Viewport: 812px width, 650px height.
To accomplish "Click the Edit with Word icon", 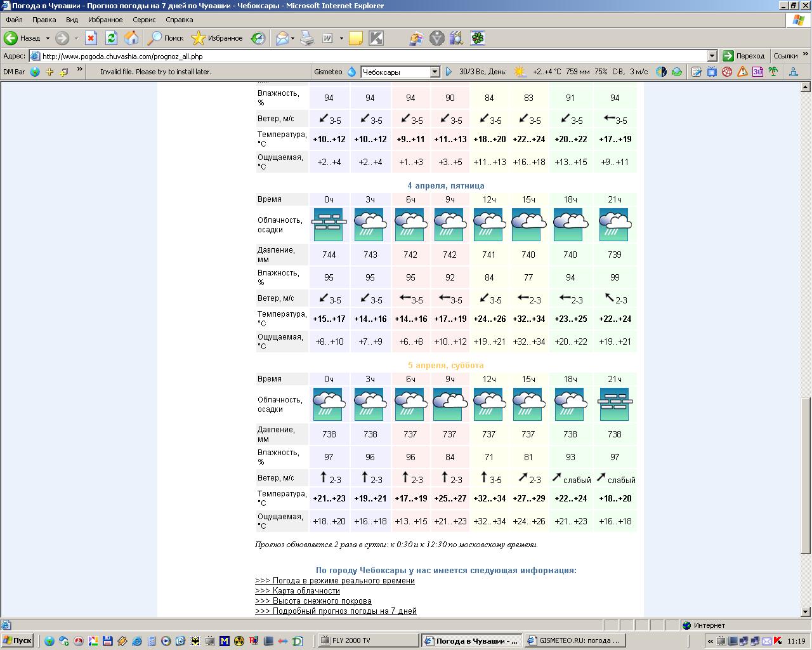I will pyautogui.click(x=328, y=38).
